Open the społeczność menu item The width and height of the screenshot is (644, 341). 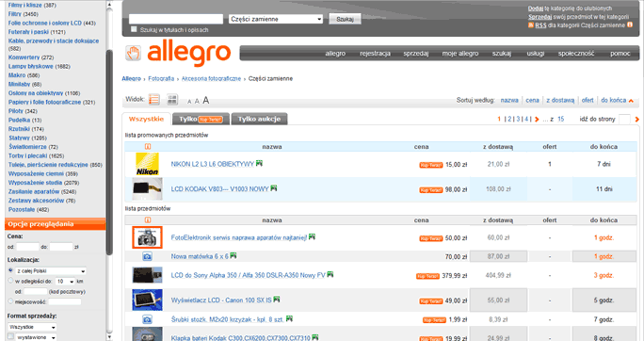click(x=576, y=54)
